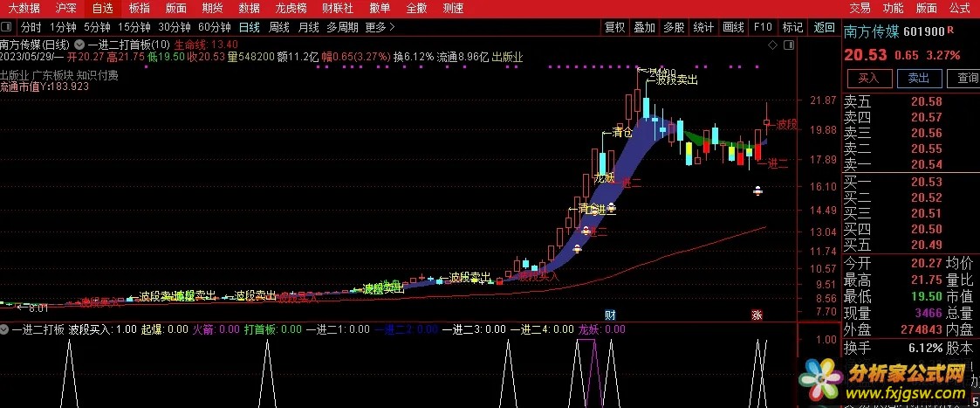The height and width of the screenshot is (408, 980).
Task: Click the 一进二打首板(10) indicator name
Action: click(x=129, y=45)
